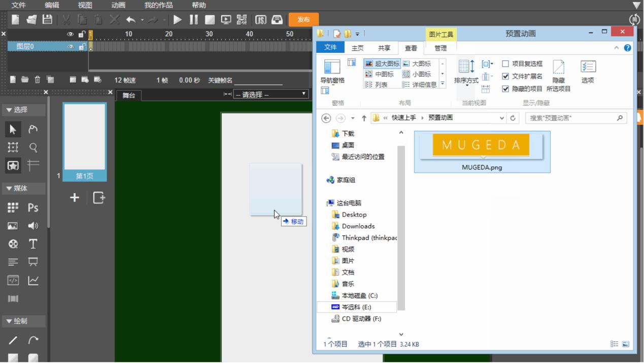Expand the 排序方式 sort dropdown

[x=466, y=81]
